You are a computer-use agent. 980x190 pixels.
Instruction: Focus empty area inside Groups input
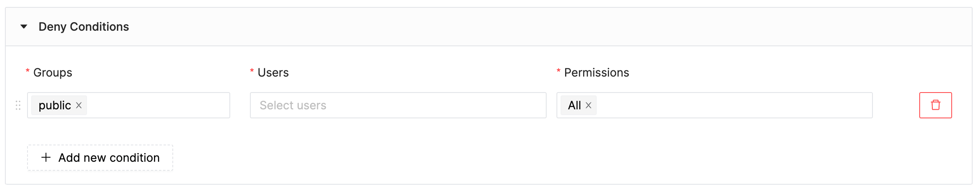[158, 105]
